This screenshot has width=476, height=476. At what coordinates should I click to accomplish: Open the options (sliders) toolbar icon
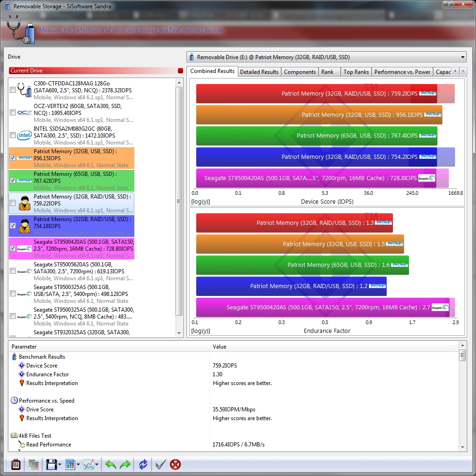pyautogui.click(x=16, y=464)
